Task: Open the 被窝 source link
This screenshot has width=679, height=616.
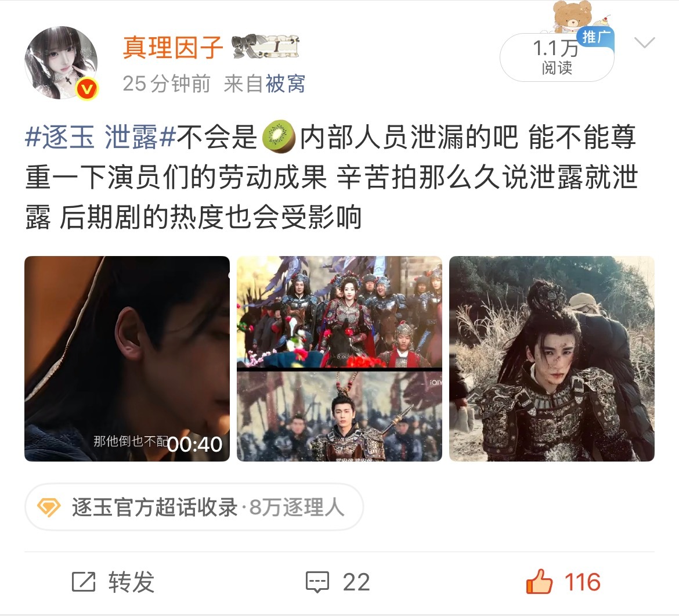Action: tap(285, 84)
